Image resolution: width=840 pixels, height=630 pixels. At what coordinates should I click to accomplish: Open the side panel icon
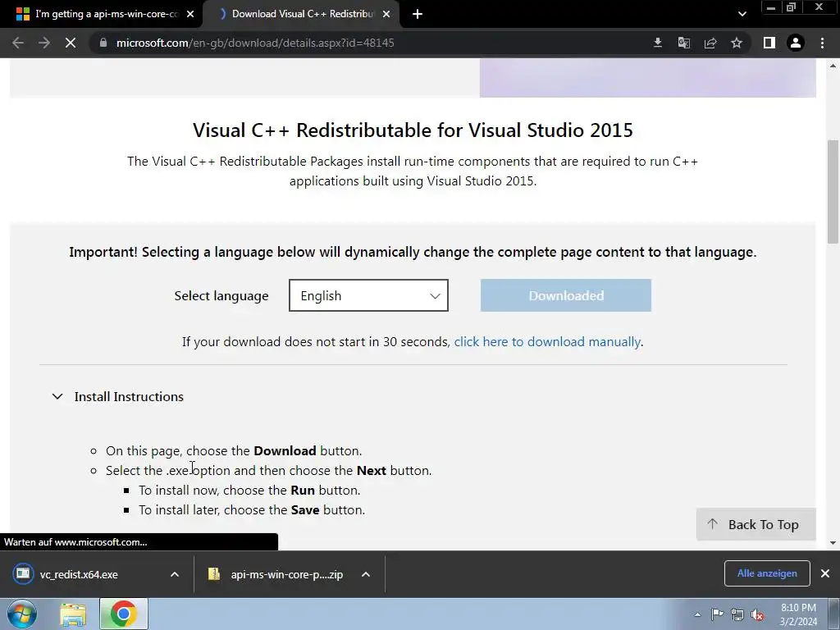[769, 43]
